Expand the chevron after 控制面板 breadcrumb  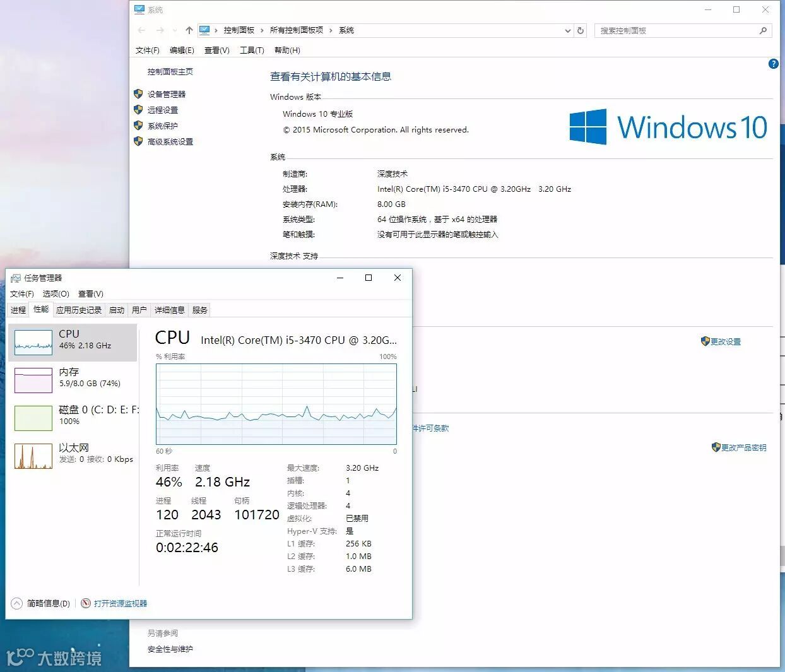262,30
